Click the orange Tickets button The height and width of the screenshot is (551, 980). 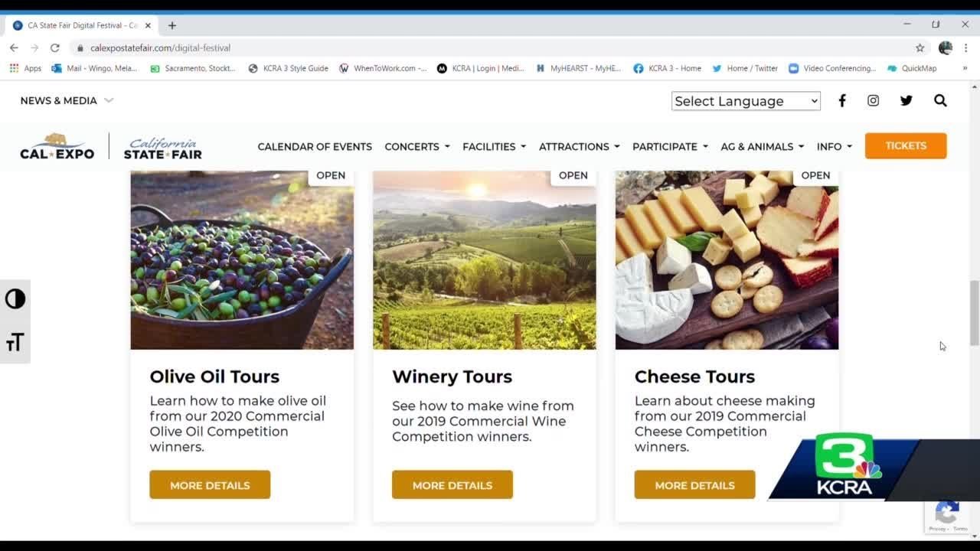[x=906, y=145]
